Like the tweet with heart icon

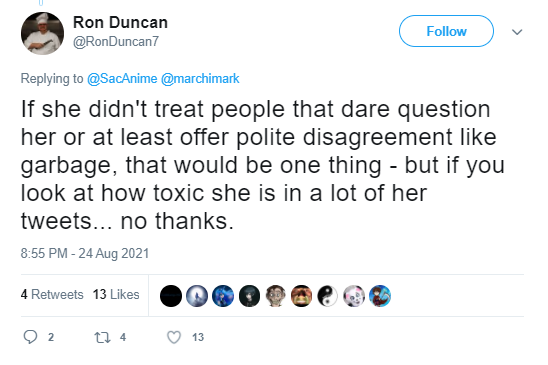(174, 337)
